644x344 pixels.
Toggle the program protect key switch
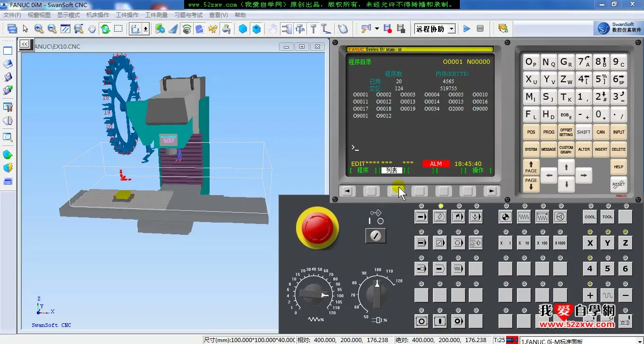[x=376, y=235]
